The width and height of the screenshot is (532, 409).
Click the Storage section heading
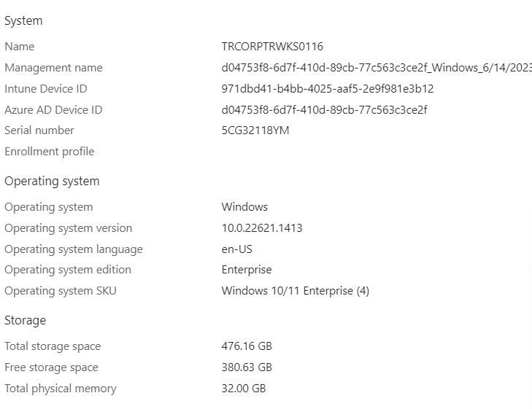click(x=25, y=320)
